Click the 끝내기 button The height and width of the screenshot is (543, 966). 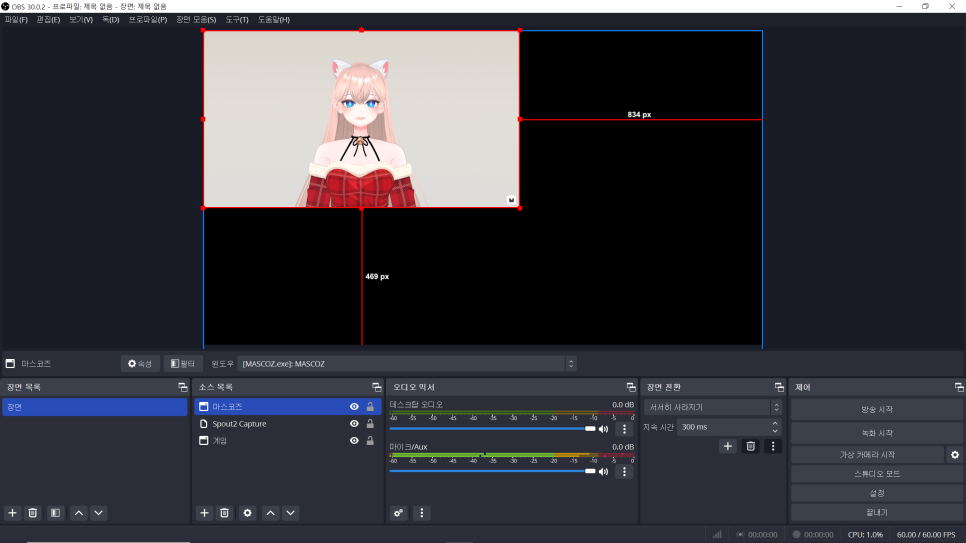pos(877,512)
